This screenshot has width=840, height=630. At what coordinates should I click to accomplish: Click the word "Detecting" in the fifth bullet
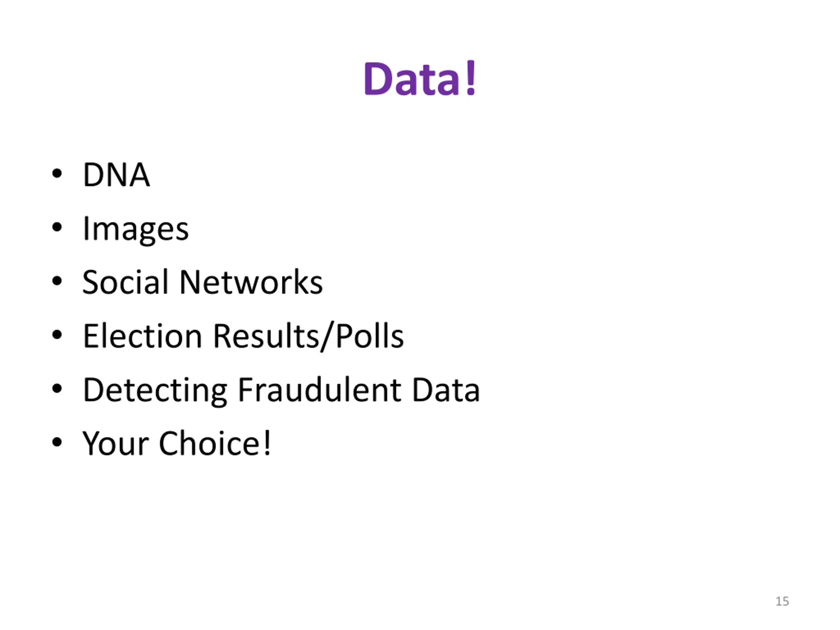click(155, 390)
